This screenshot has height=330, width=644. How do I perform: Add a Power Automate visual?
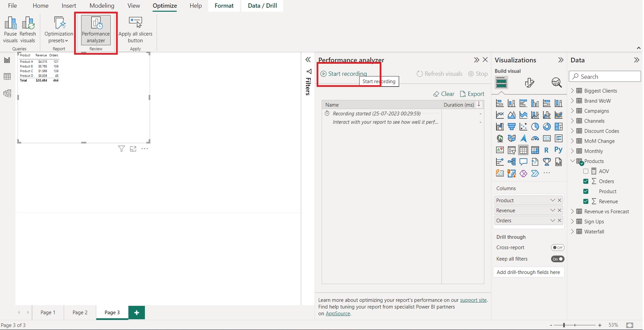coord(535,173)
